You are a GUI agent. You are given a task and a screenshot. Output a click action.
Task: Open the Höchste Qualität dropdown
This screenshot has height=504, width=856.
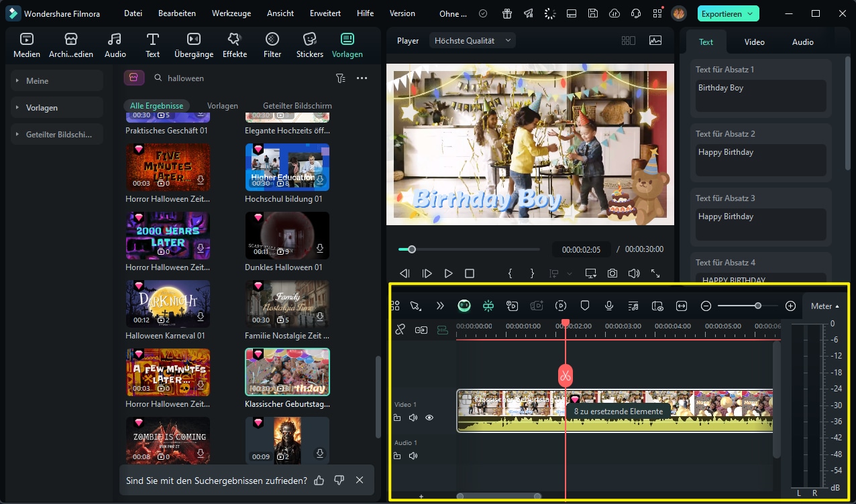472,41
